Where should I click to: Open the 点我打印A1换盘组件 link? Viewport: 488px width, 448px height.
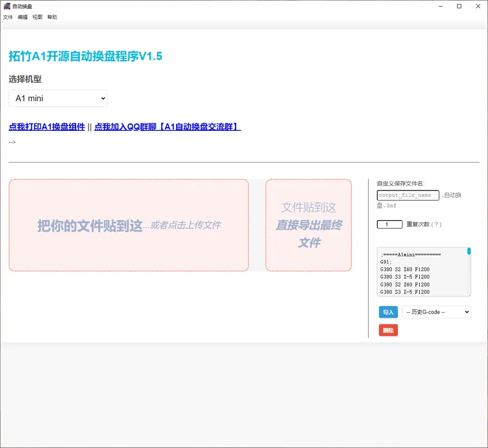(x=46, y=127)
